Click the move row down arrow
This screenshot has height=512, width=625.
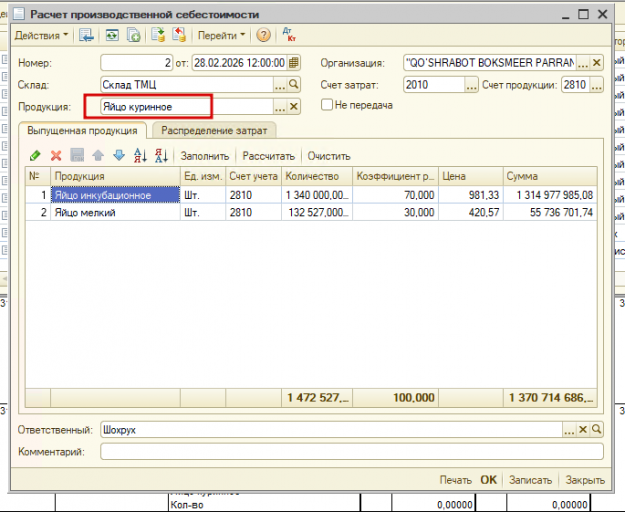(x=119, y=155)
